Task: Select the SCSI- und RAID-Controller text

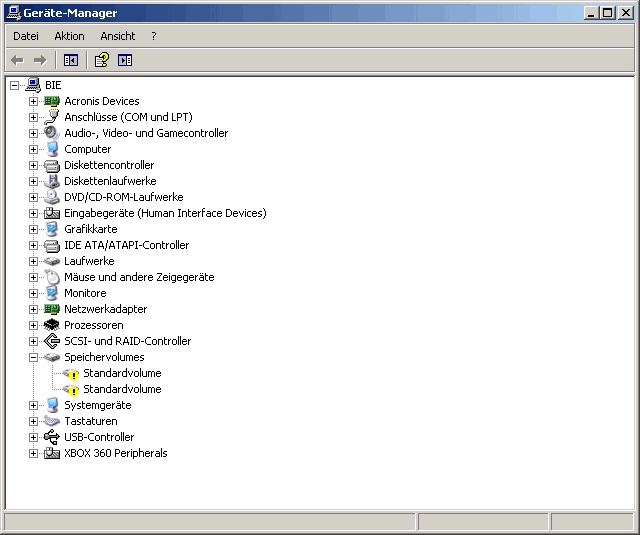Action: tap(128, 341)
